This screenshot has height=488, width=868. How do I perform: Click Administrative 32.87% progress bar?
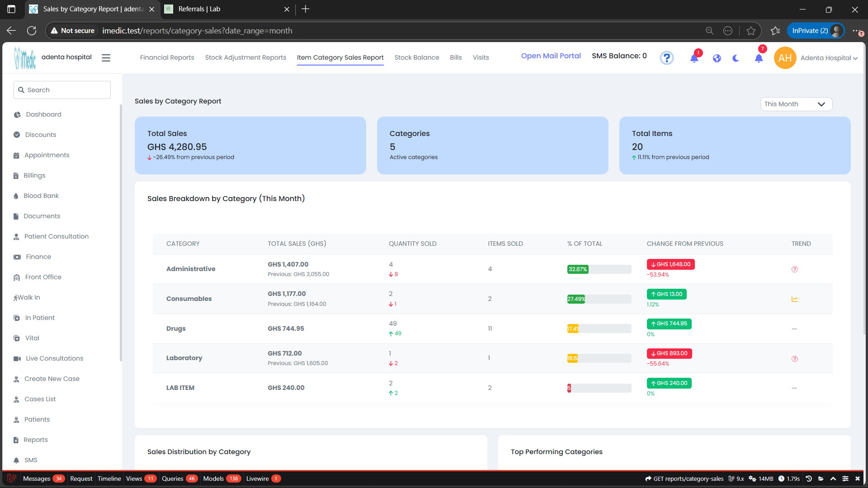click(599, 269)
